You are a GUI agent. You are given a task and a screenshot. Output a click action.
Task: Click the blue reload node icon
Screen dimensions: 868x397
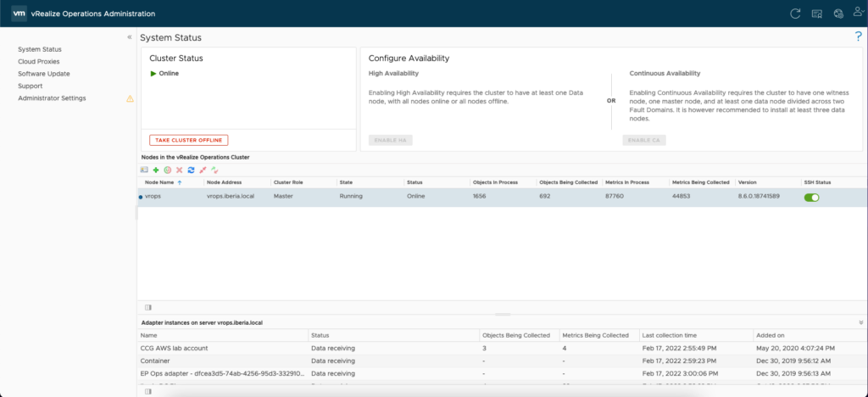tap(191, 170)
